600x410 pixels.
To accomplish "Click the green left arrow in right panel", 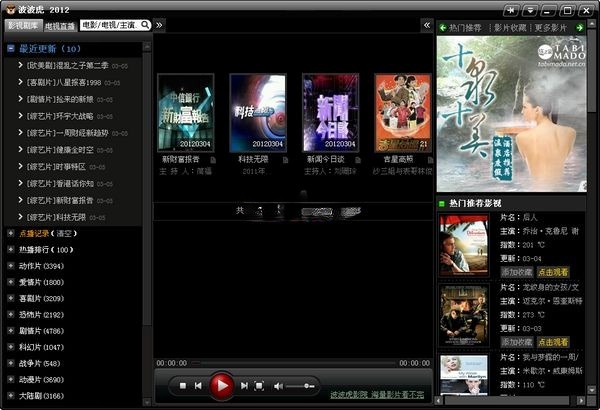I will click(443, 28).
